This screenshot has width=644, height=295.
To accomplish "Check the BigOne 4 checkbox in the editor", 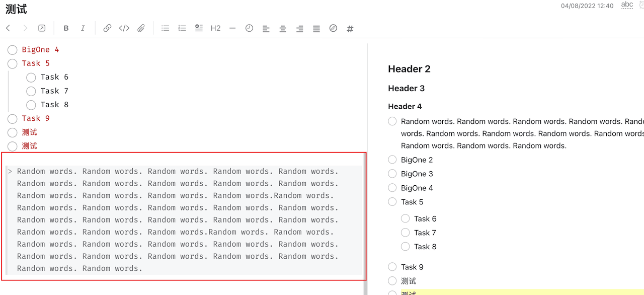I will (x=13, y=50).
